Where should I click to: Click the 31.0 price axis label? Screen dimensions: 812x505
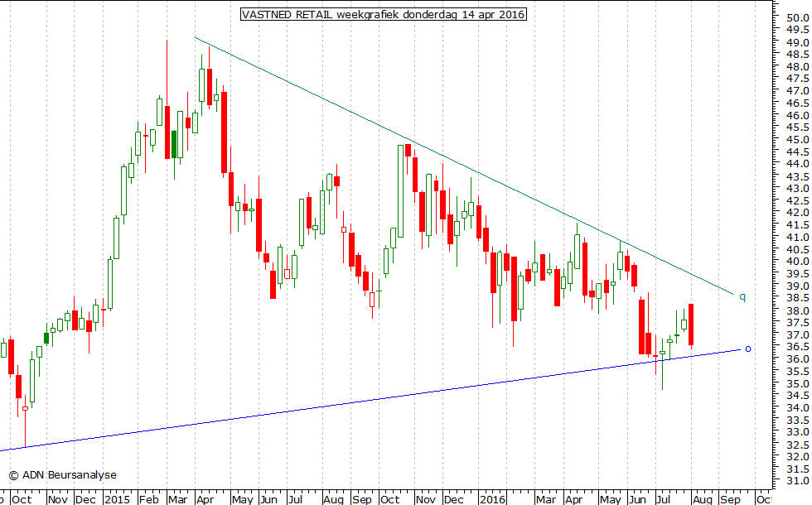pyautogui.click(x=798, y=481)
